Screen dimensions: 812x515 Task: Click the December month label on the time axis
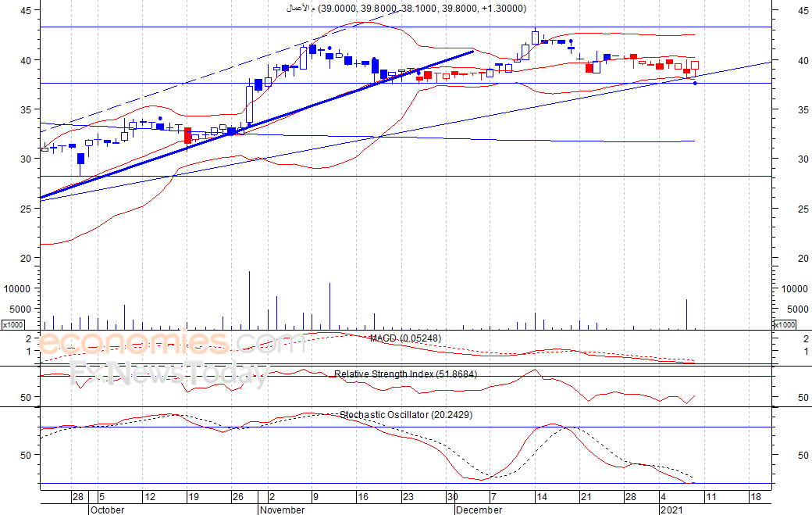[479, 510]
